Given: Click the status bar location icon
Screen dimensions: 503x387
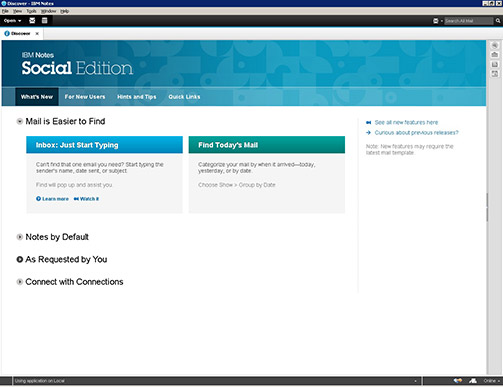Looking at the screenshot, I should point(473,381).
